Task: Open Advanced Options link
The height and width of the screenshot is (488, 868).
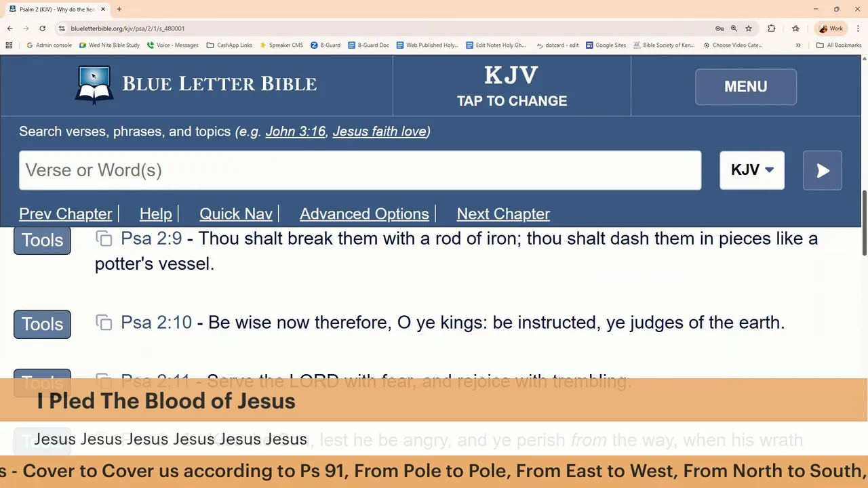Action: tap(364, 214)
